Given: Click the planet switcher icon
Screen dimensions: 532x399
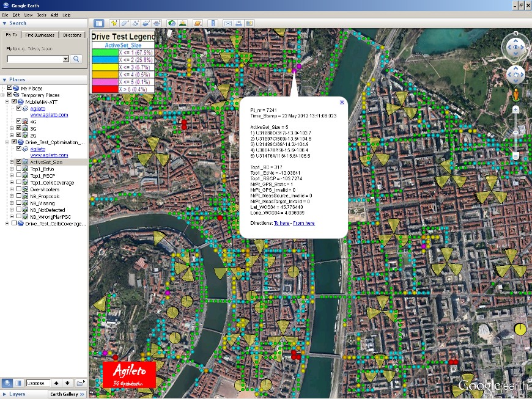Looking at the screenshot, I should pyautogui.click(x=198, y=23).
